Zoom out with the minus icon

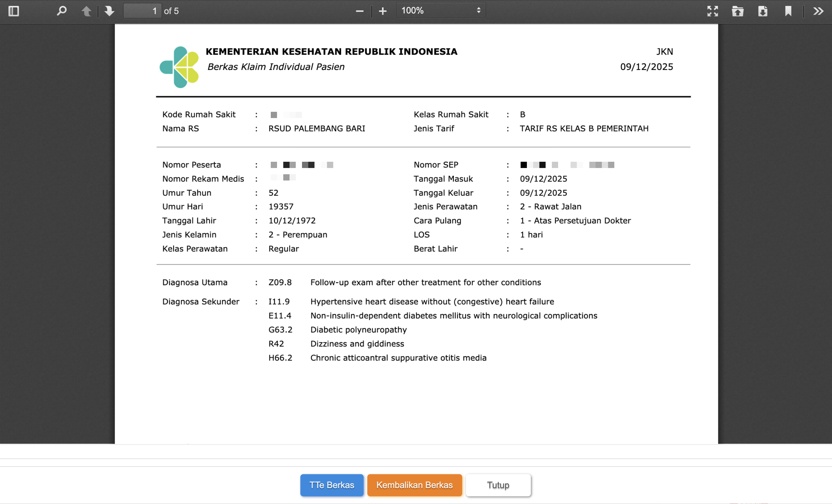[359, 11]
